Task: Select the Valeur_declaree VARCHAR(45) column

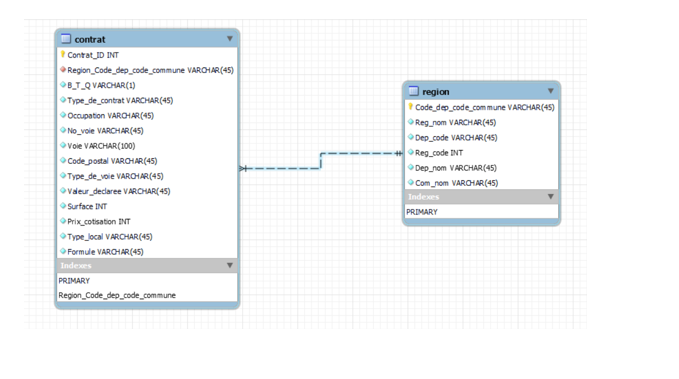Action: tap(119, 191)
